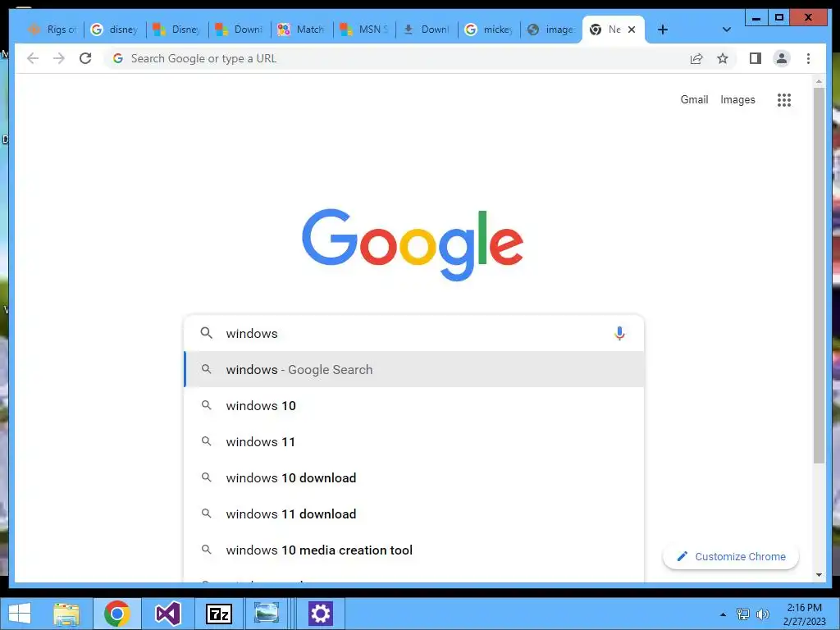Viewport: 840px width, 630px height.
Task: Expand the tab search dropdown arrow
Action: pos(727,30)
